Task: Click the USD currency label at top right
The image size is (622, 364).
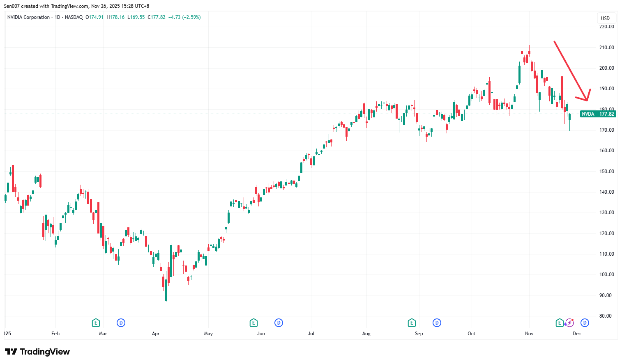Action: [606, 18]
